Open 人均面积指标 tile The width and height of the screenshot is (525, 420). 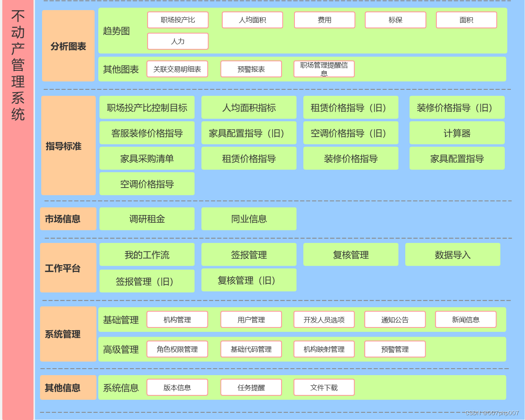(249, 108)
